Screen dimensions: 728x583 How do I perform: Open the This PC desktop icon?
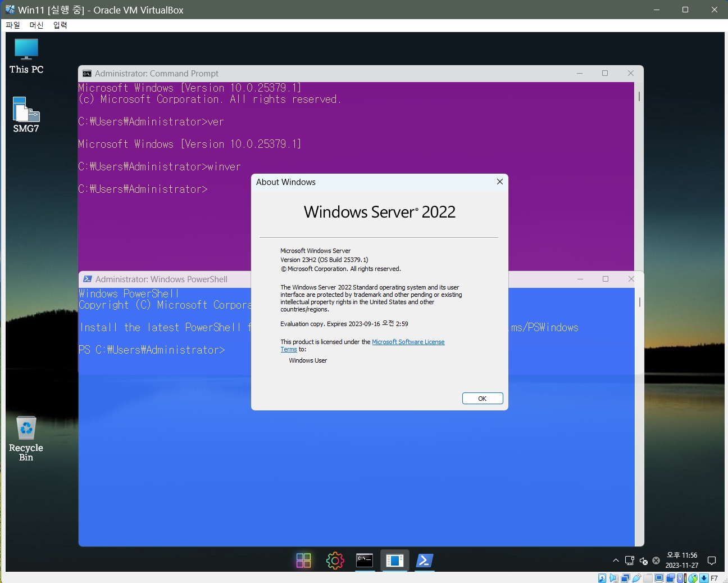26,56
